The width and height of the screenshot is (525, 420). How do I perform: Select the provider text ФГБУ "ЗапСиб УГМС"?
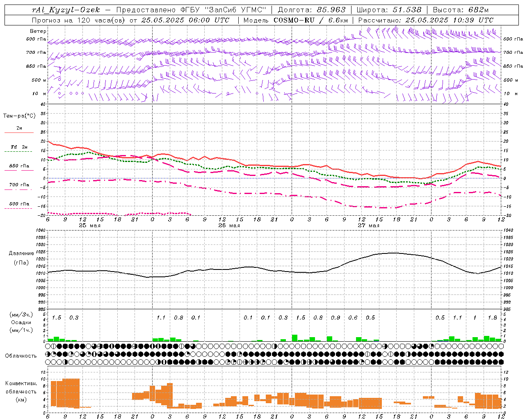tap(224, 10)
